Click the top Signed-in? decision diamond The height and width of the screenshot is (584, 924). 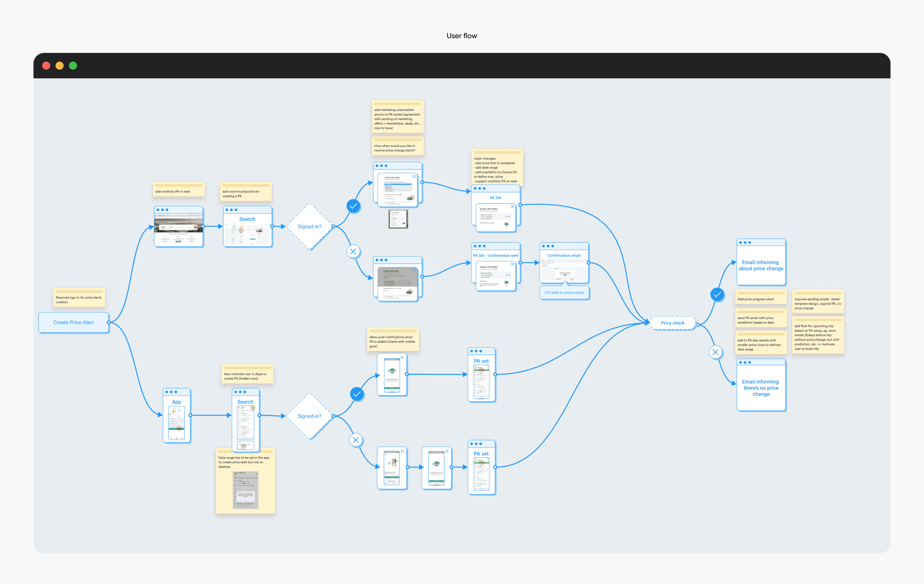click(x=309, y=226)
